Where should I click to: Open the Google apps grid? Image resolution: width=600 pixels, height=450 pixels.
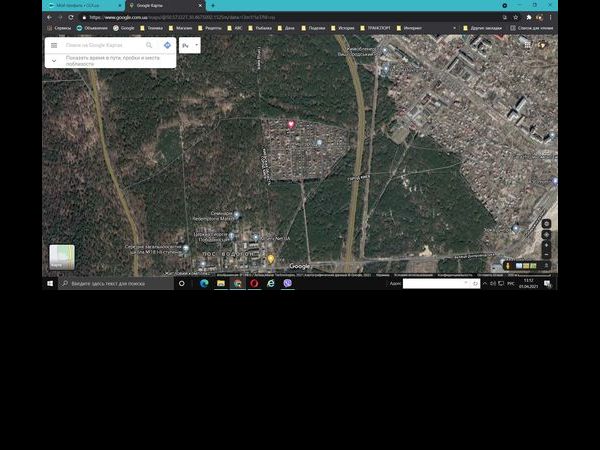(528, 44)
